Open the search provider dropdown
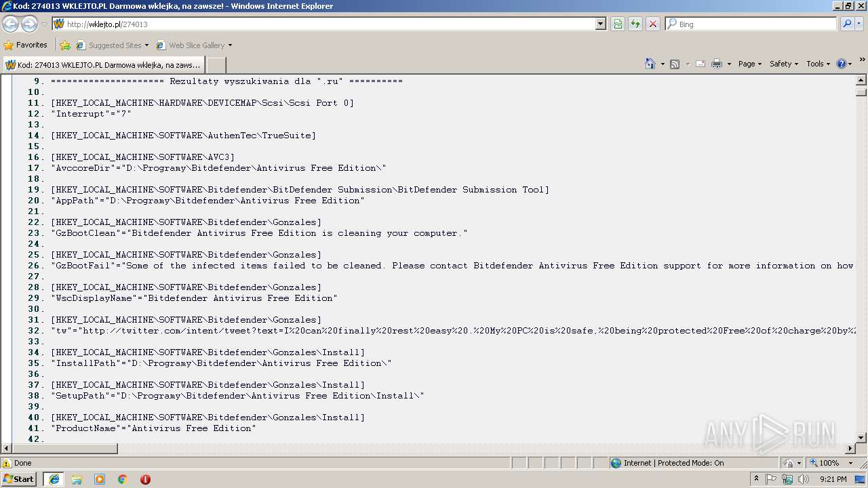Image resolution: width=868 pixels, height=488 pixels. click(859, 24)
